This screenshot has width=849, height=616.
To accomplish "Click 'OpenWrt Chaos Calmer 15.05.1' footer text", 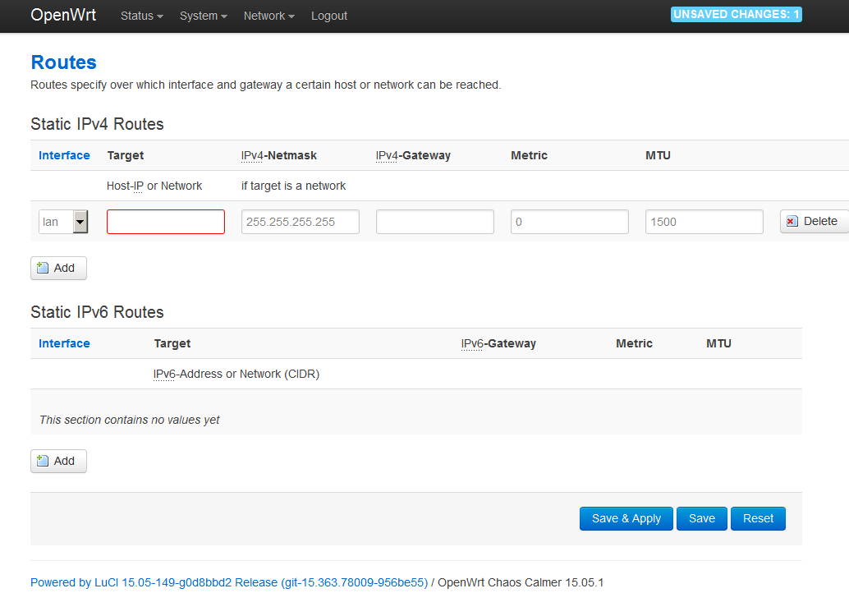I will [521, 582].
